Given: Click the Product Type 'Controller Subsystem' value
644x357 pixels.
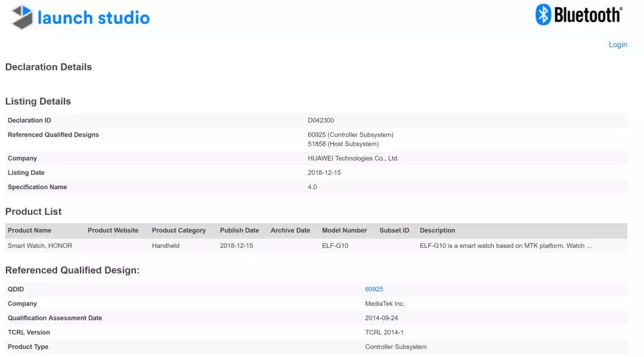Looking at the screenshot, I should [396, 347].
